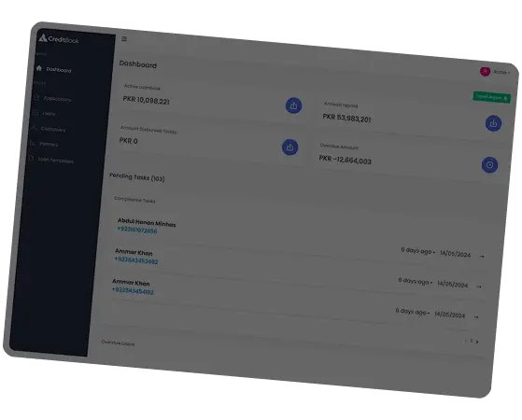Screen dimensions: 522x420
Task: Click the CreditBook logo
Action: point(59,39)
